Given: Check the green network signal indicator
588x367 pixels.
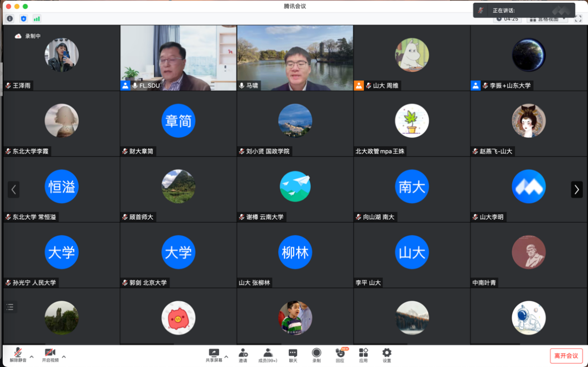Looking at the screenshot, I should point(37,19).
